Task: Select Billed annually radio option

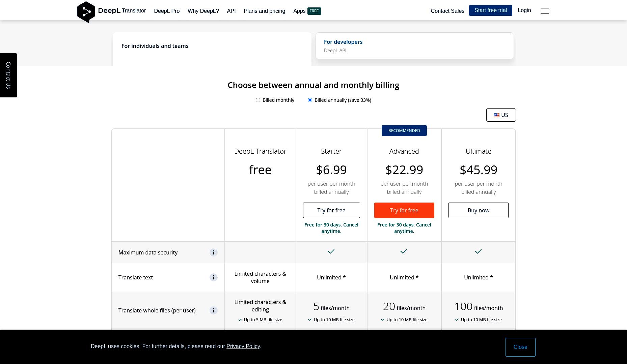Action: pyautogui.click(x=310, y=100)
